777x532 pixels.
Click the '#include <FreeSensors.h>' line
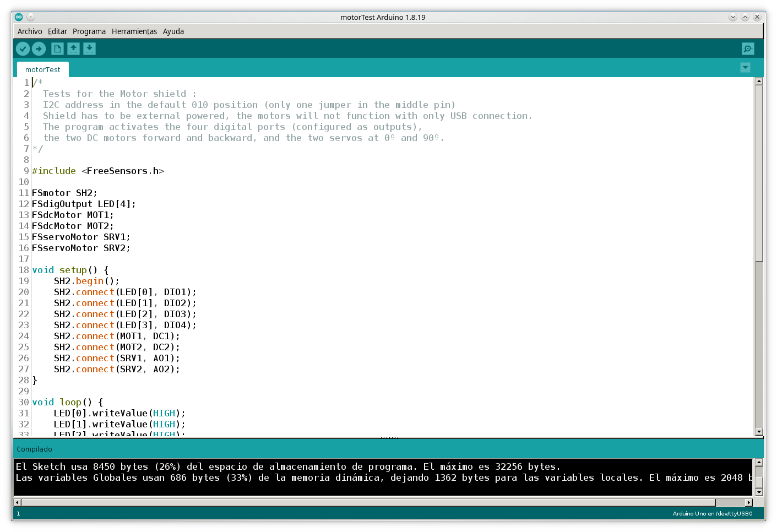pos(98,171)
